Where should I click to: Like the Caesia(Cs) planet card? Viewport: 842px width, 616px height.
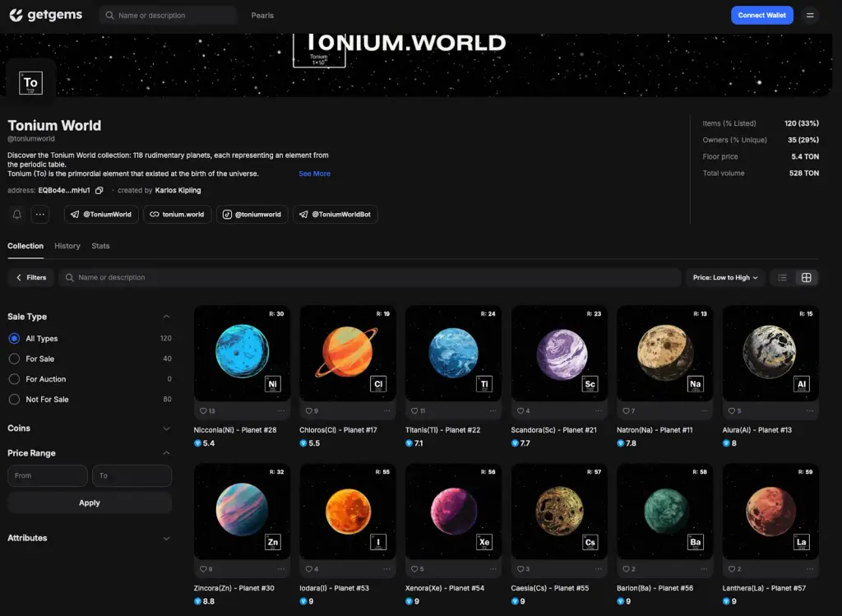520,569
